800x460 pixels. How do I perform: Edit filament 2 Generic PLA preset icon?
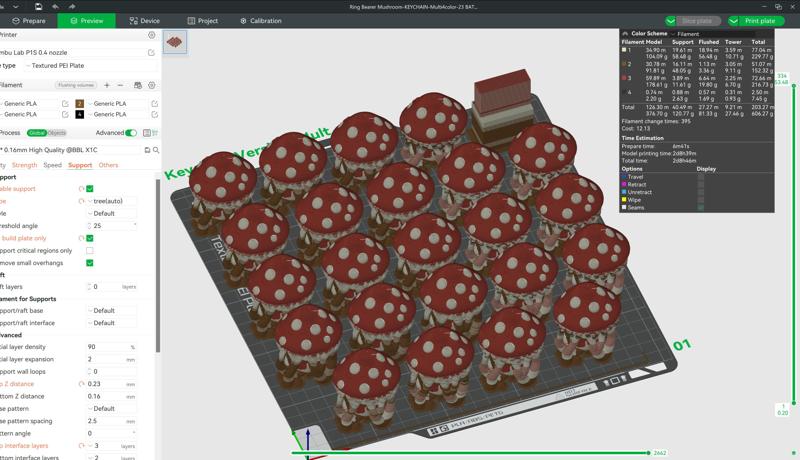(x=155, y=104)
